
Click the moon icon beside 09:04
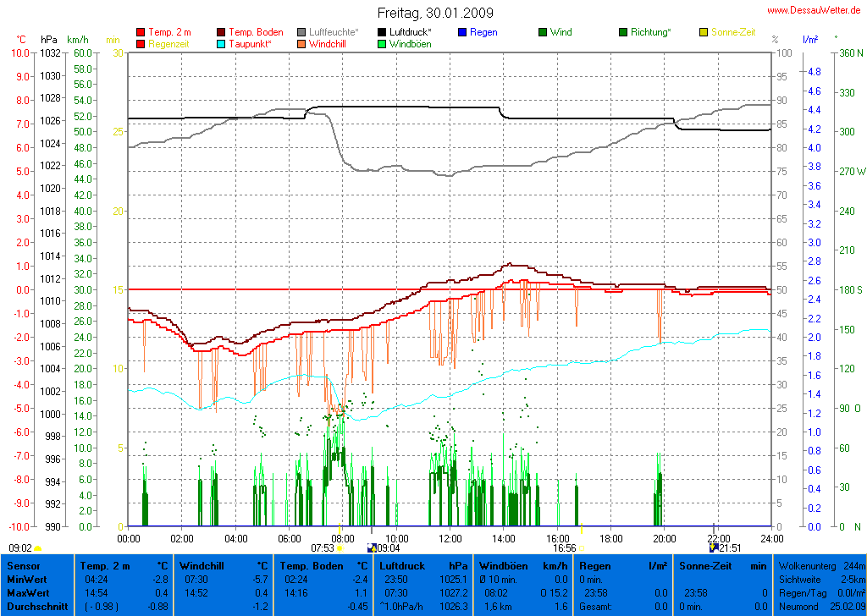coord(371,548)
